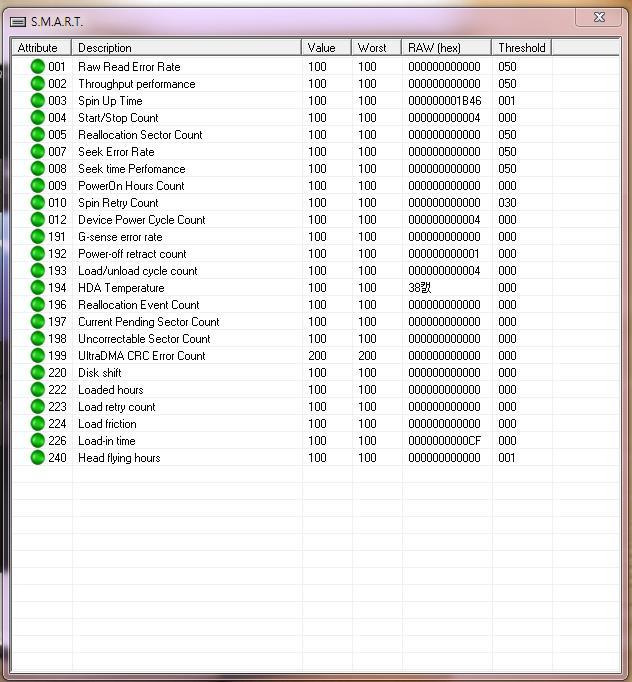Image resolution: width=632 pixels, height=682 pixels.
Task: Select the Current Pending Sector Count description
Action: pyautogui.click(x=148, y=322)
